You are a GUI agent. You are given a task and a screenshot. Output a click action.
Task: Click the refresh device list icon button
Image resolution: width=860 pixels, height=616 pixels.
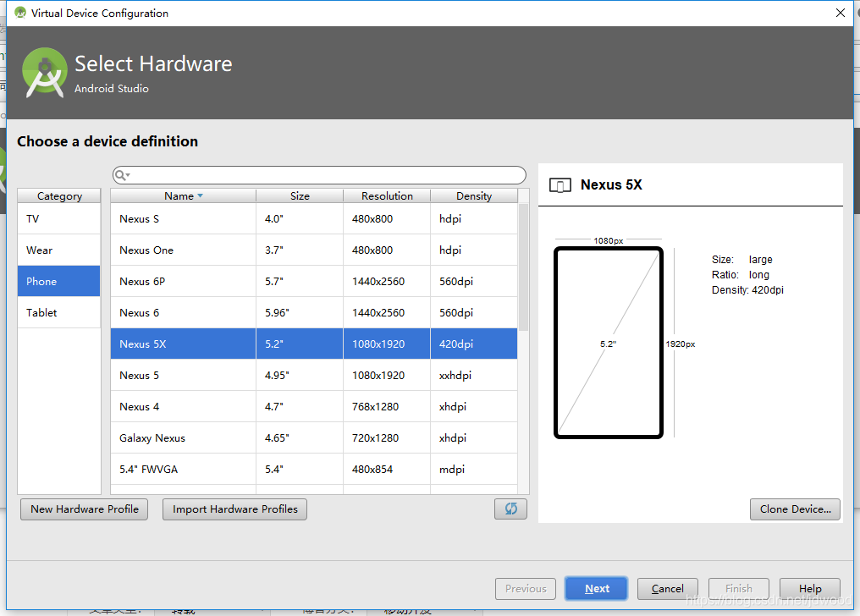[x=510, y=509]
